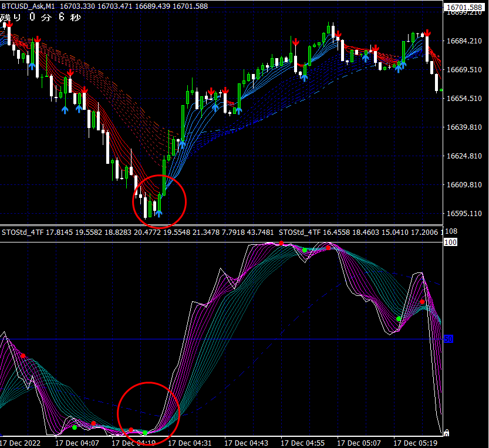
Task: Click the 17 Dec 2022 date label
Action: 21,443
